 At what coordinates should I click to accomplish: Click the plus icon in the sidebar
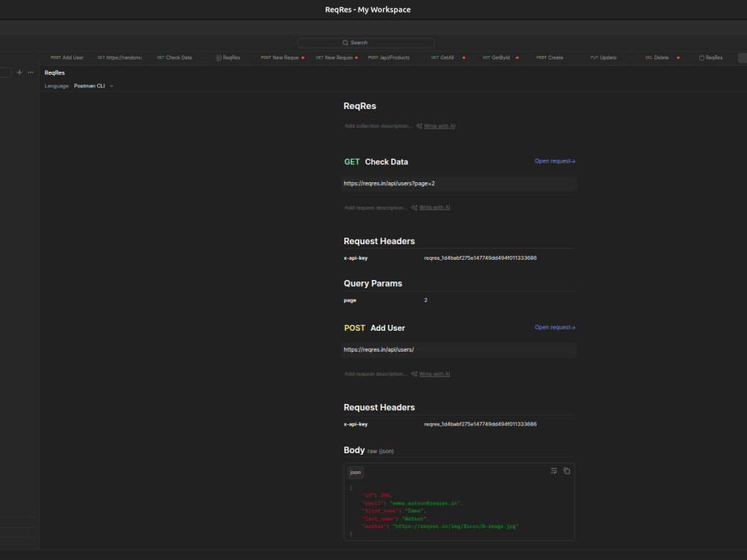[x=19, y=72]
